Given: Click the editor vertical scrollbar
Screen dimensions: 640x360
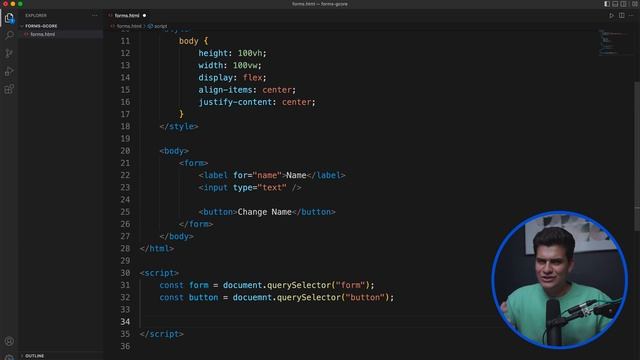Looking at the screenshot, I should (x=637, y=155).
